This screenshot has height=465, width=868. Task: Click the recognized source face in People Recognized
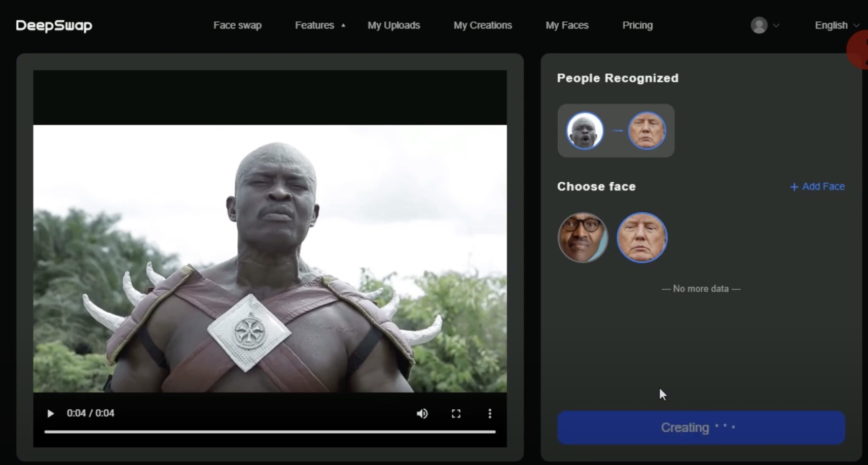585,131
